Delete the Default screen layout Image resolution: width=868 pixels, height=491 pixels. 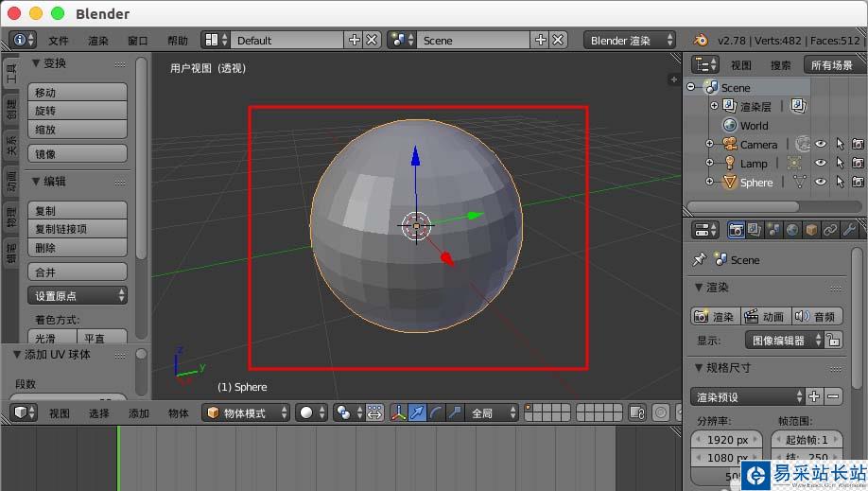372,40
